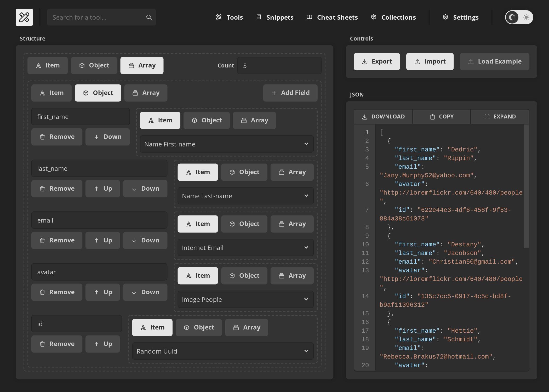The image size is (549, 392).
Task: Click the Load Example button
Action: point(494,61)
